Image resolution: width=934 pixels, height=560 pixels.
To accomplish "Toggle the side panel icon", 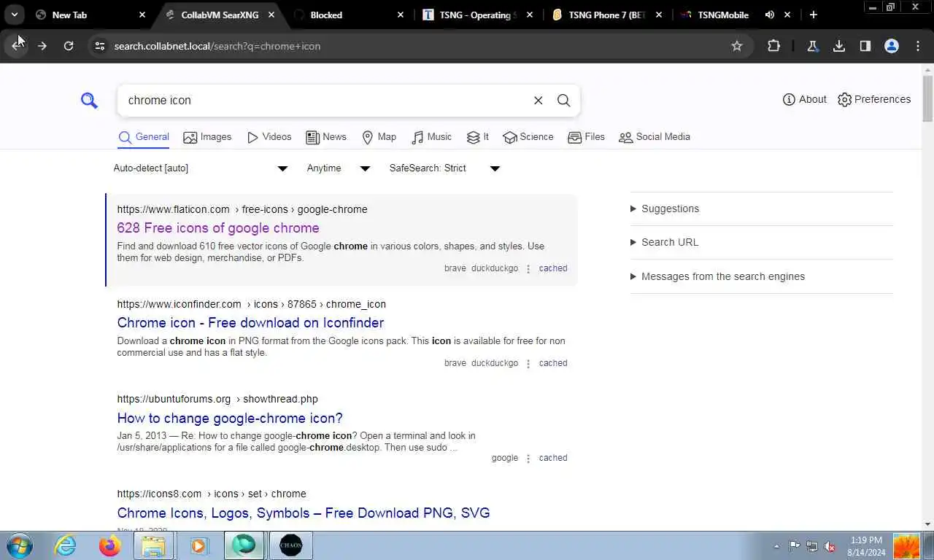I will [x=865, y=46].
